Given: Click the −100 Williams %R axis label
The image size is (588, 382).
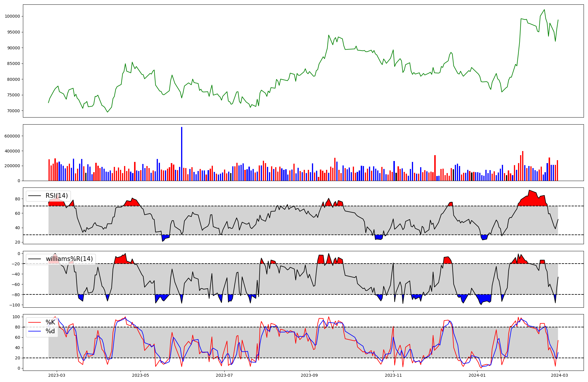Looking at the screenshot, I should 14,305.
